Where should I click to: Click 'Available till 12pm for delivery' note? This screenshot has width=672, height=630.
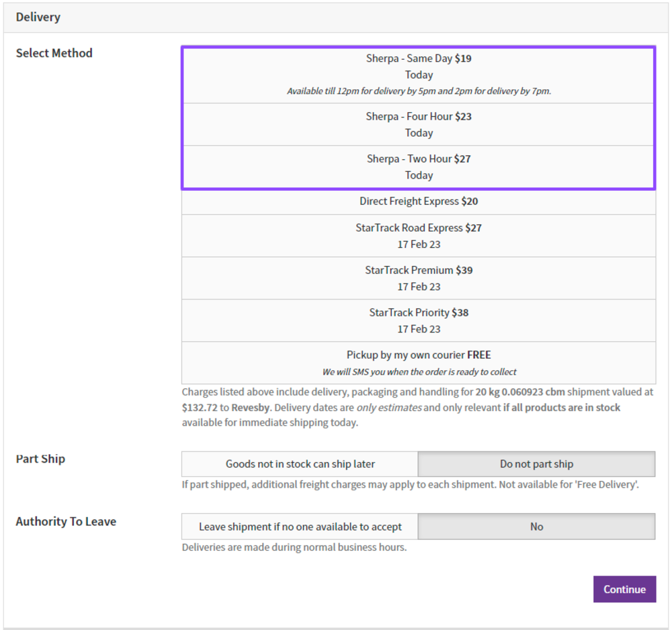419,91
